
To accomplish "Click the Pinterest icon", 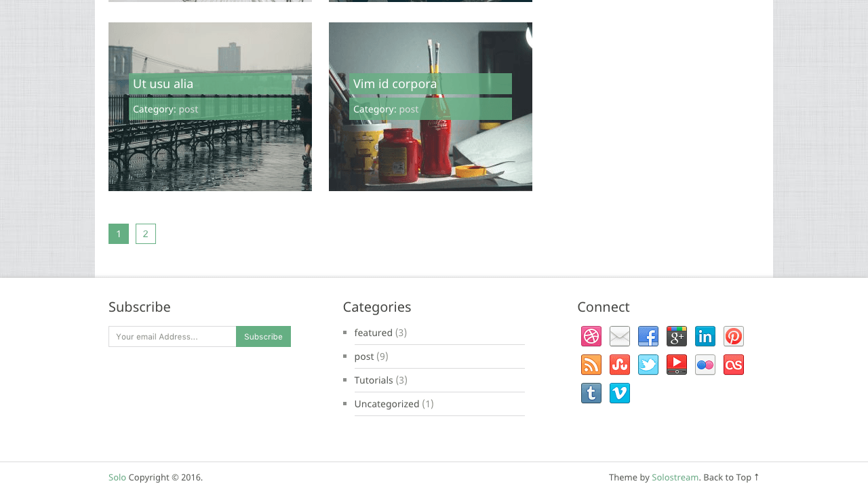I will [734, 336].
